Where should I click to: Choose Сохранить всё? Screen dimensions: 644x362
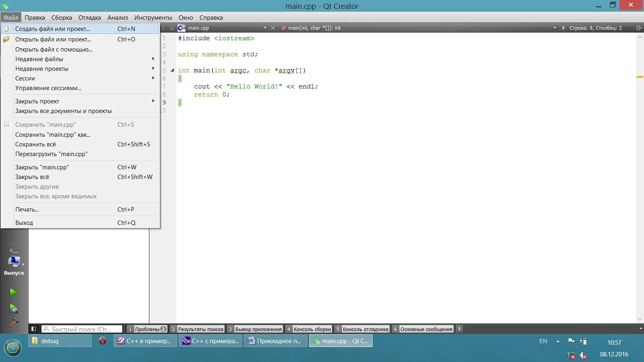80,144
